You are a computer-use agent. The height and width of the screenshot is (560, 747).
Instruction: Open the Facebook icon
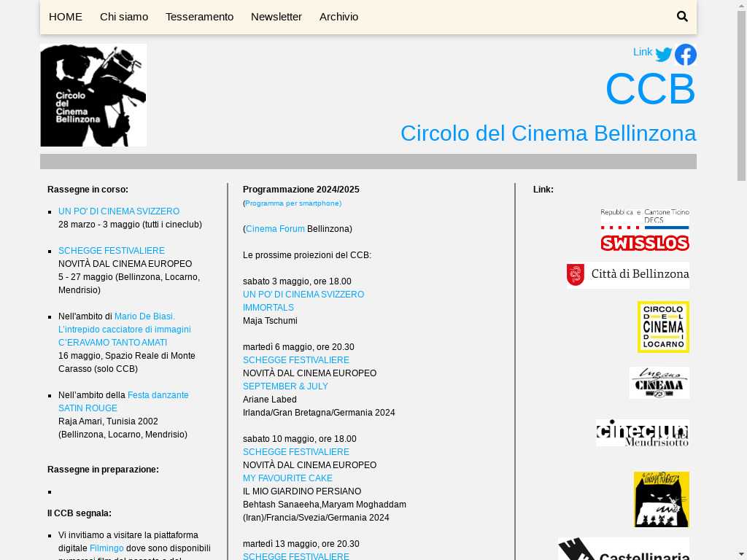(686, 54)
